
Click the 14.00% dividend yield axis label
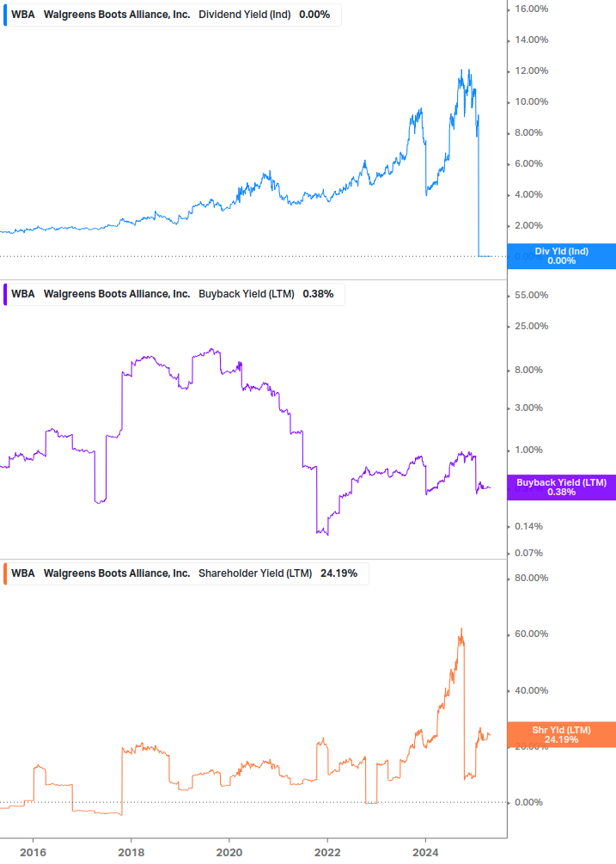tap(531, 40)
